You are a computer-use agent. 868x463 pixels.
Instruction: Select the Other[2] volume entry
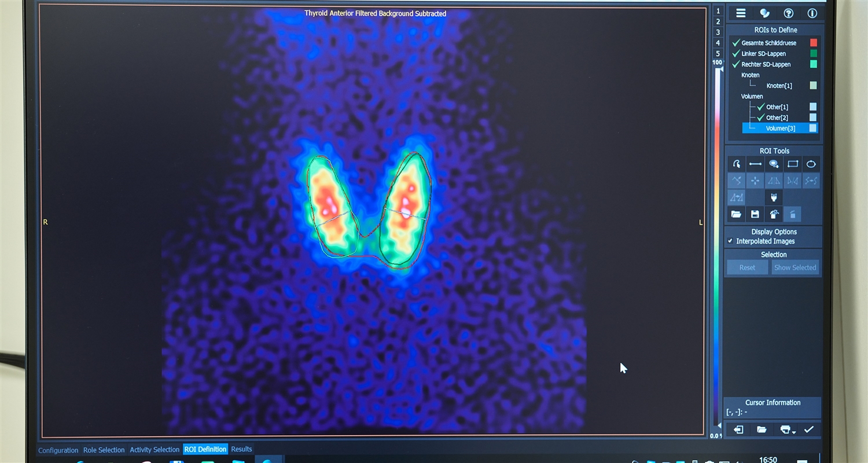pos(777,117)
